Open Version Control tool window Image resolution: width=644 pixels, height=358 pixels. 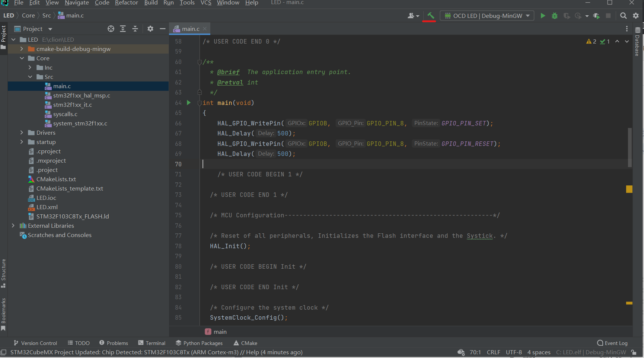click(x=35, y=343)
